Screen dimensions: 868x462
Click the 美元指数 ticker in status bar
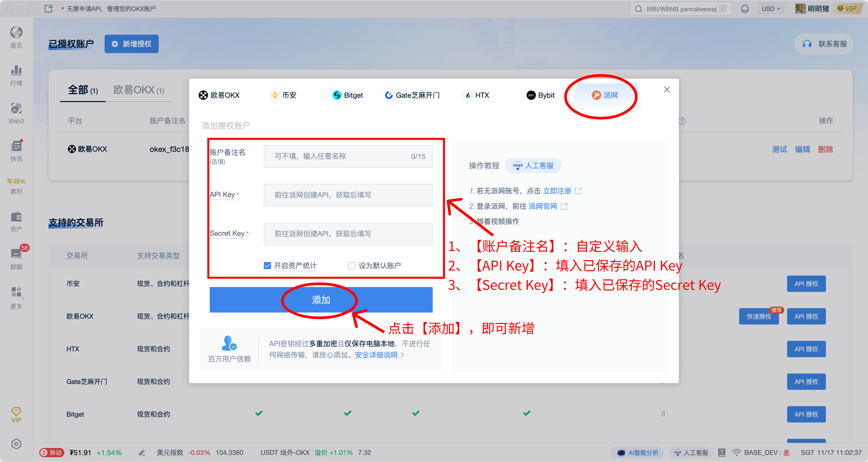click(x=200, y=453)
